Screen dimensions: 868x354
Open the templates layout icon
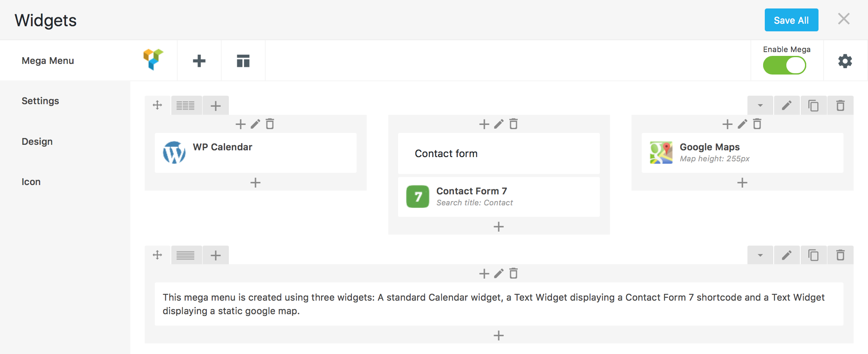pyautogui.click(x=243, y=61)
